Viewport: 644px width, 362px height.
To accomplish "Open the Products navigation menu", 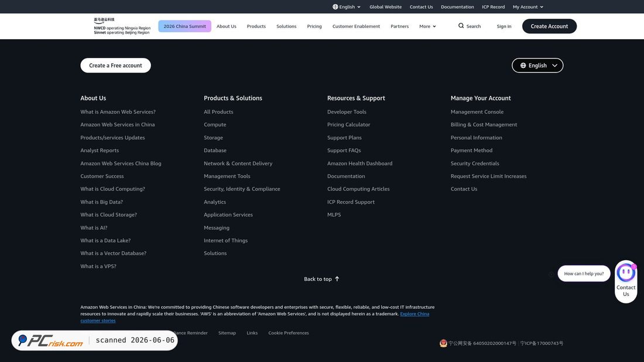I will click(256, 26).
